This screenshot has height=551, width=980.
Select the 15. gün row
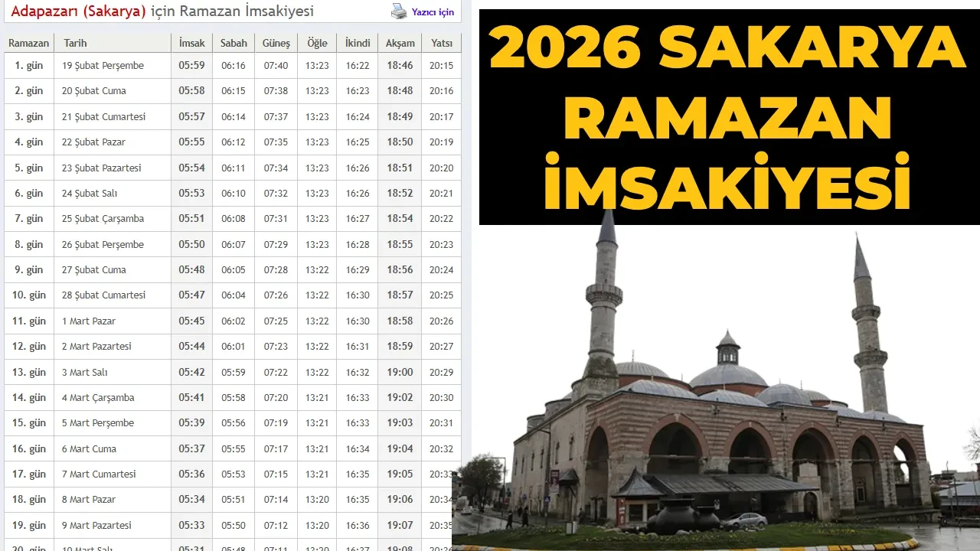pyautogui.click(x=28, y=422)
